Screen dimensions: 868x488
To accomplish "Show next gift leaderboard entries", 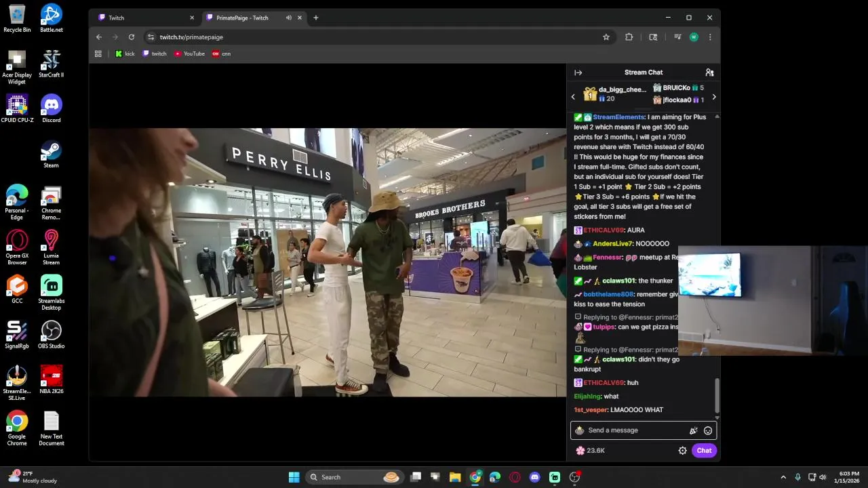I will (x=713, y=97).
